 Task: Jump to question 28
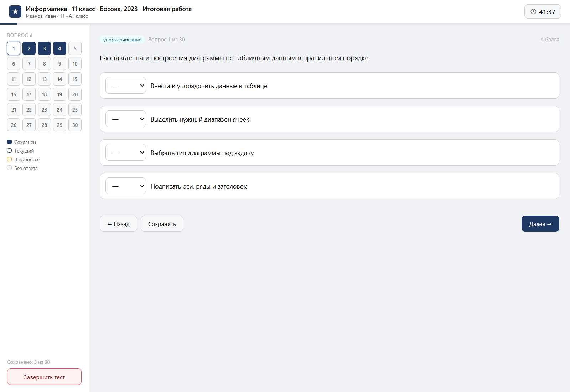[x=44, y=125]
